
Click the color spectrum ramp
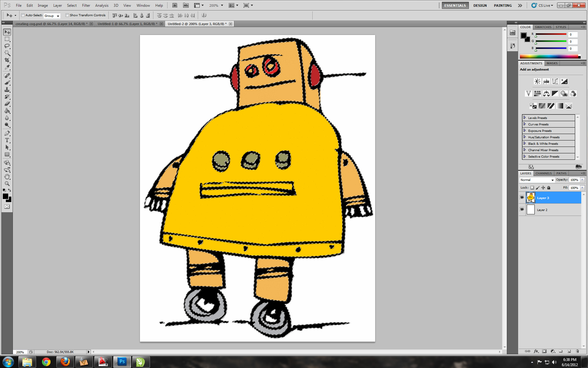(x=550, y=56)
